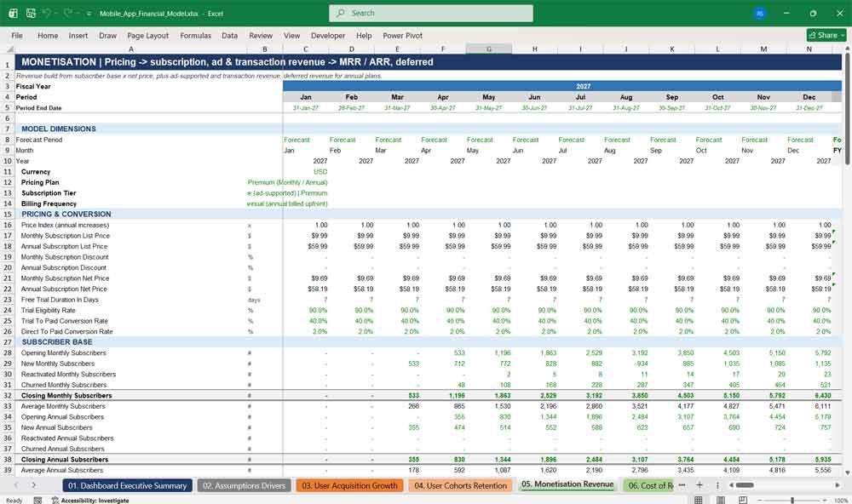Open the user account avatar
The image size is (852, 504).
(760, 13)
